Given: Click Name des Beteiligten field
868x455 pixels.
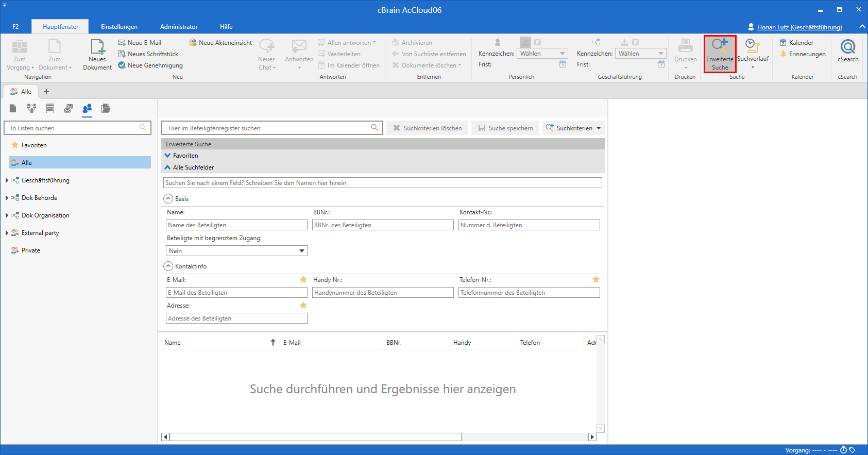Looking at the screenshot, I should click(237, 225).
